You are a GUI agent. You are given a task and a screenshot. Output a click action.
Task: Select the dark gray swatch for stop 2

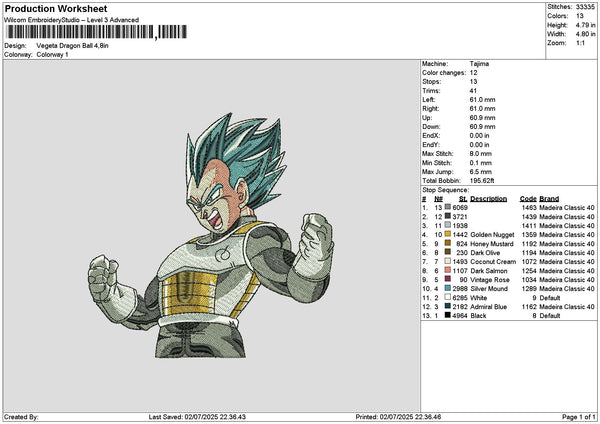point(448,216)
